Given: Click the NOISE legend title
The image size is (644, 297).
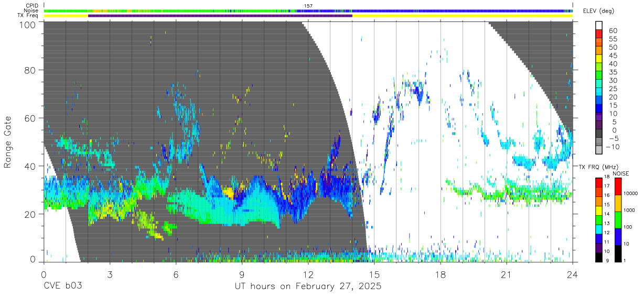Looking at the screenshot, I should click(x=620, y=173).
